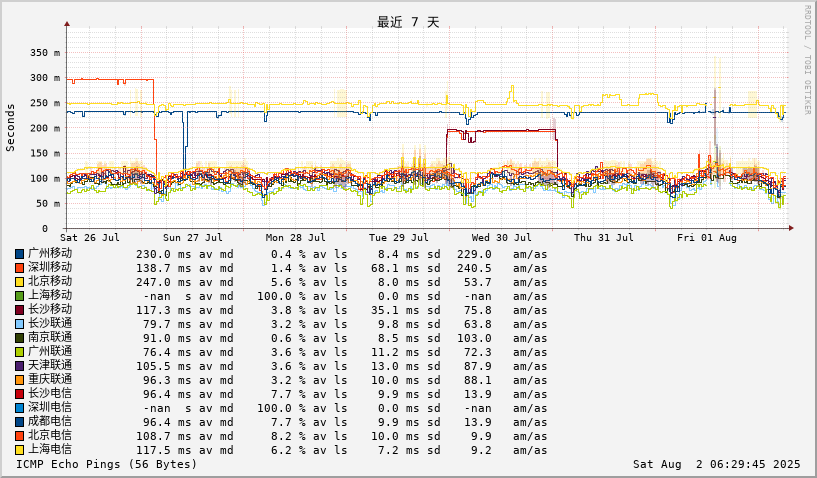
Task: Click the 300 m y-axis label
Action: pyautogui.click(x=45, y=78)
